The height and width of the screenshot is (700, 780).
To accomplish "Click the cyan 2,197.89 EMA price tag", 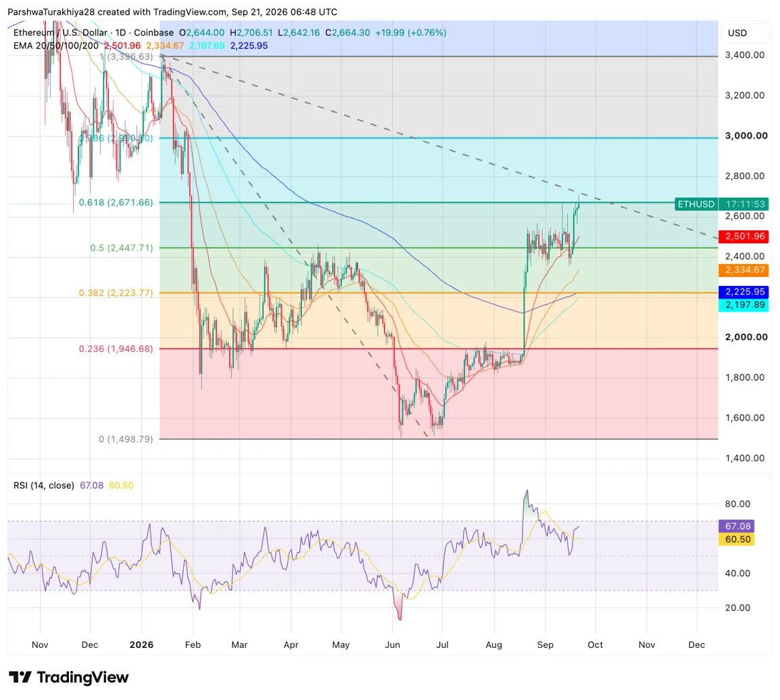I will [744, 305].
